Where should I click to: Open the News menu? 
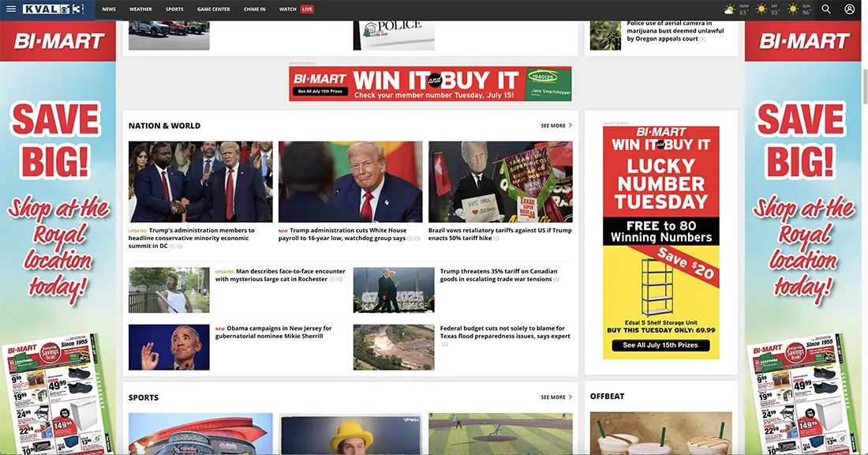109,9
